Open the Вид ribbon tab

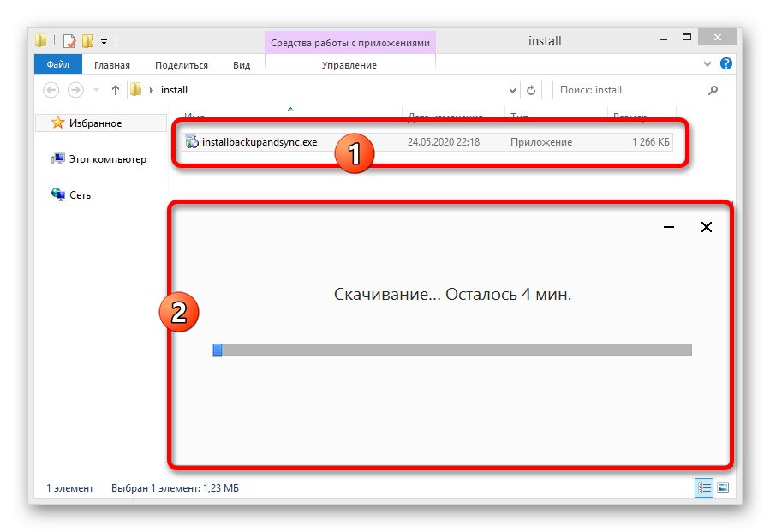(242, 65)
